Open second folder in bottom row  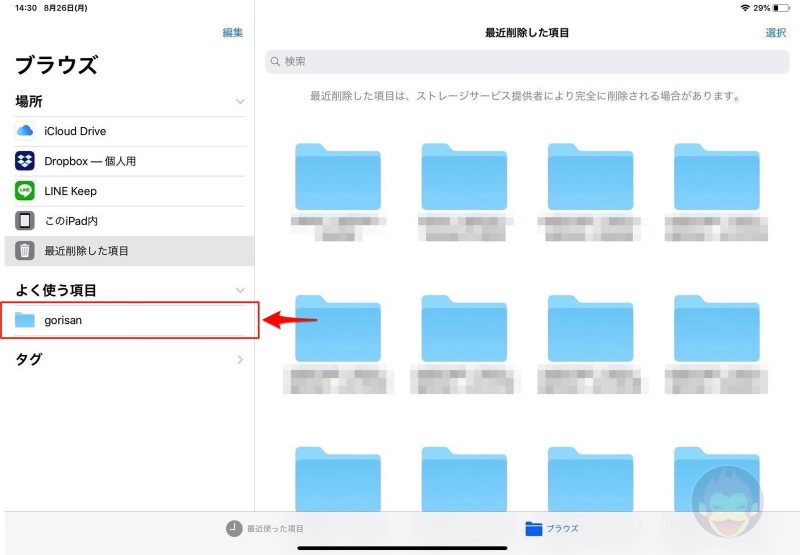click(x=464, y=479)
